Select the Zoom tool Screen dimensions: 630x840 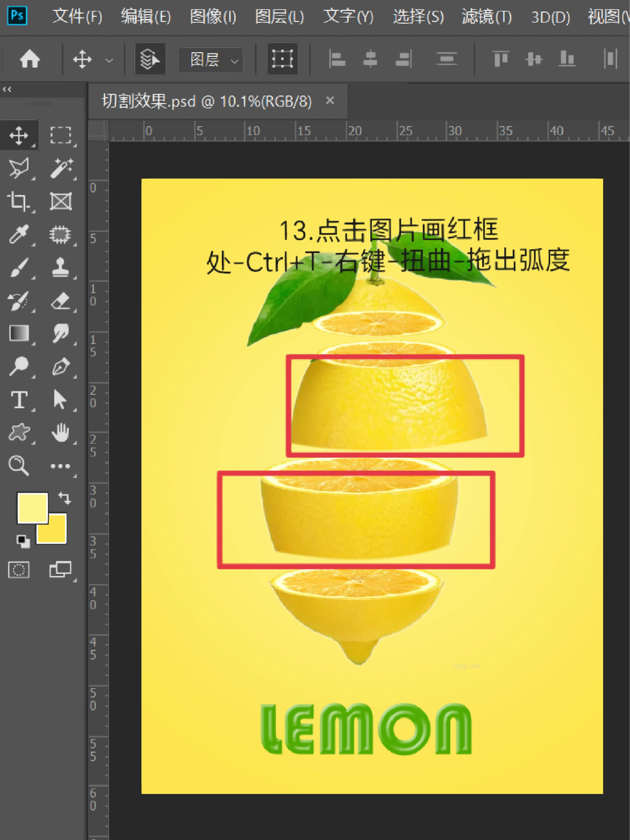[19, 466]
